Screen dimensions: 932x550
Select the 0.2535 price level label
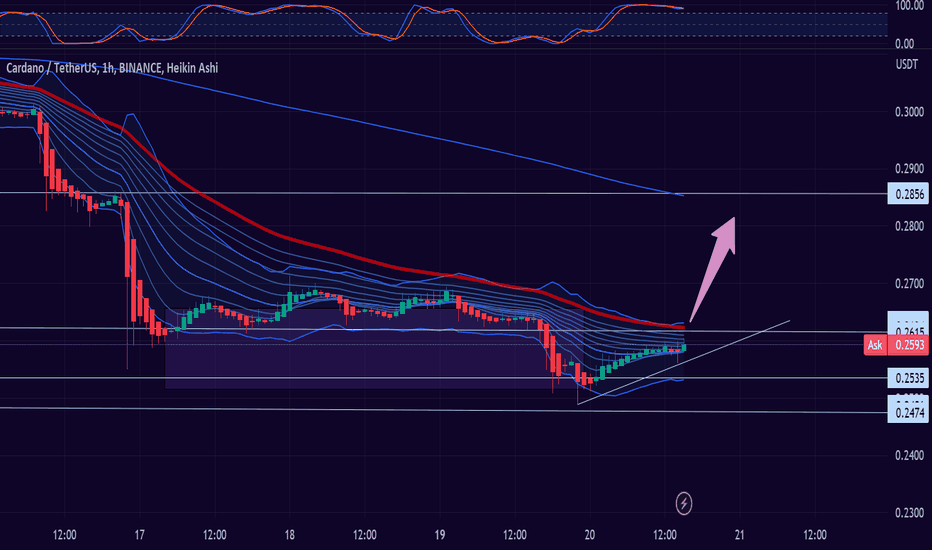908,378
